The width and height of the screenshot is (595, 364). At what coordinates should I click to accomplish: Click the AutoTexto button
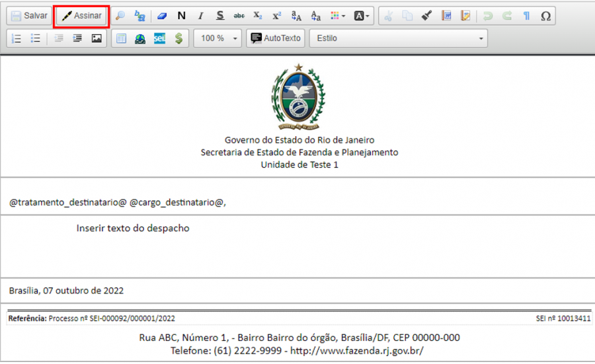[x=275, y=38]
